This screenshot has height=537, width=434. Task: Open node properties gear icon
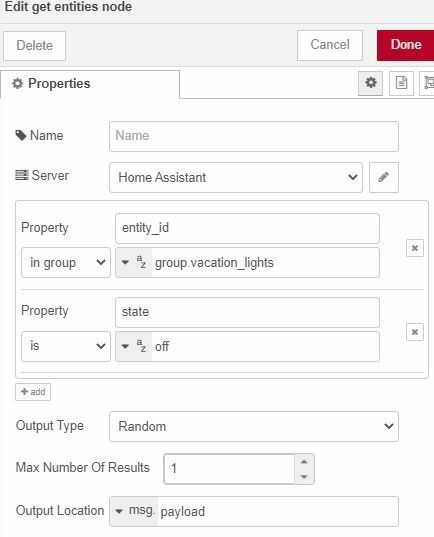click(x=370, y=83)
